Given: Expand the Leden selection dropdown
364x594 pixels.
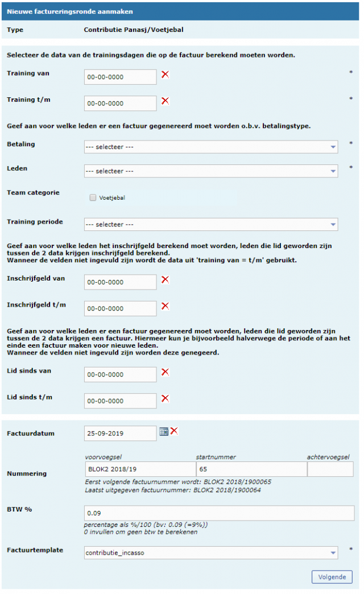Looking at the screenshot, I should [210, 171].
